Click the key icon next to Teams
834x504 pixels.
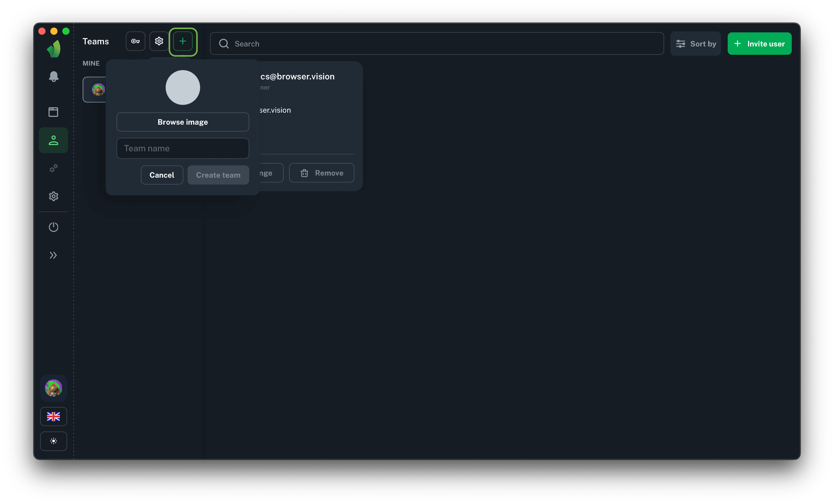[135, 41]
